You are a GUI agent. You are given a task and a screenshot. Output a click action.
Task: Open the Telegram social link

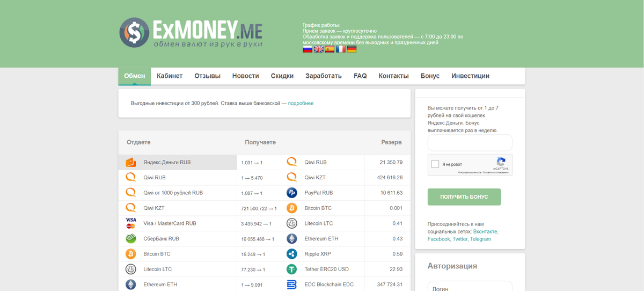coord(480,239)
